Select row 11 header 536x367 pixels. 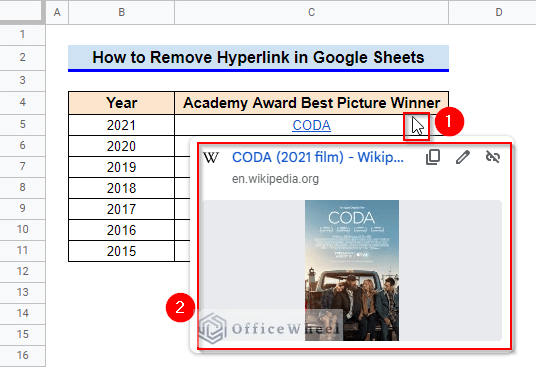22,250
